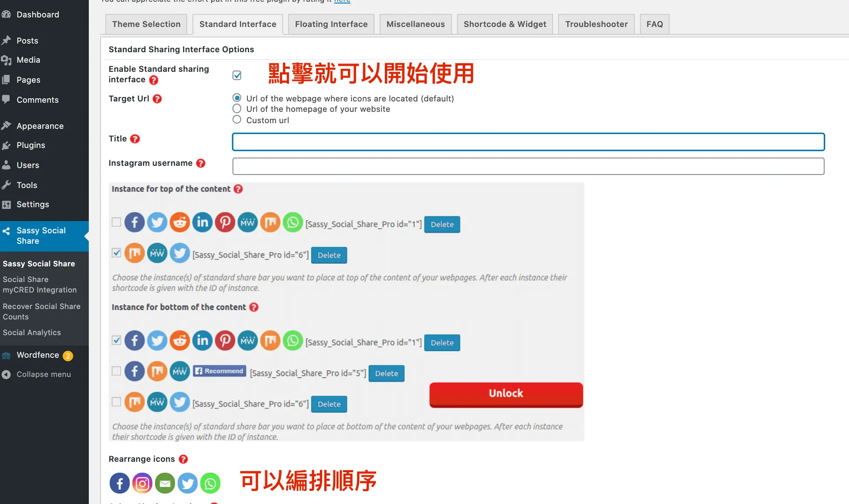Screen dimensions: 849x504
Task: Delete top content instance id=1
Action: click(442, 225)
